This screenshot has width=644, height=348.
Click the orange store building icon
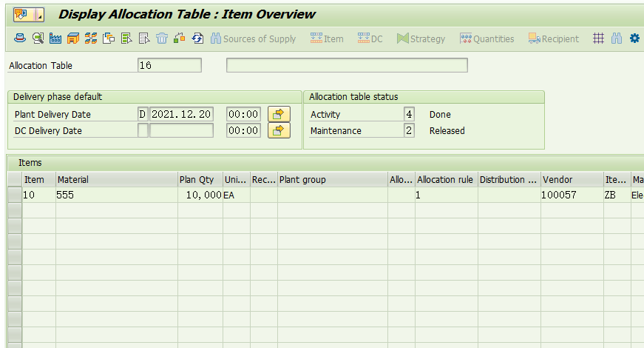click(x=73, y=39)
